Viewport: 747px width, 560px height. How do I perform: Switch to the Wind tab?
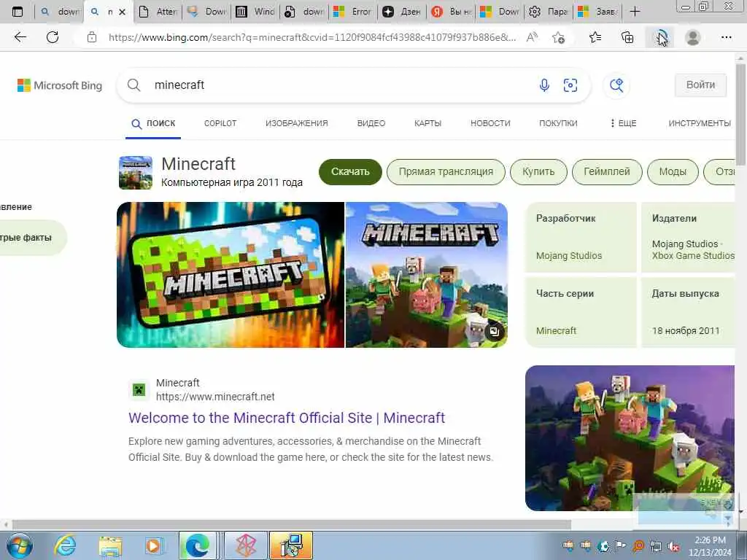pyautogui.click(x=256, y=12)
